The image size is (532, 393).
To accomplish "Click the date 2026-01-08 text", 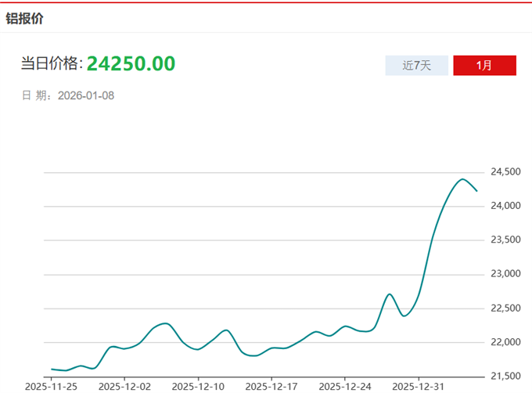I will click(x=86, y=96).
